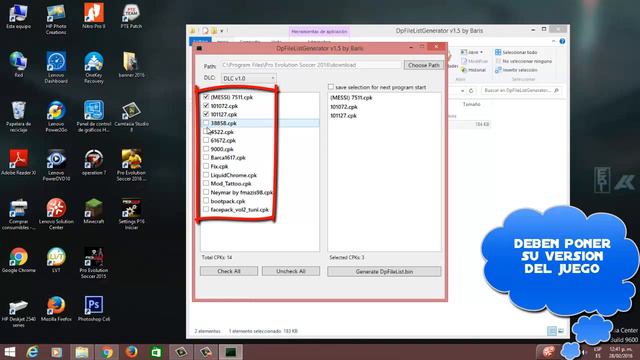640x360 pixels.
Task: Select the Minecraft desktop icon
Action: (x=93, y=211)
